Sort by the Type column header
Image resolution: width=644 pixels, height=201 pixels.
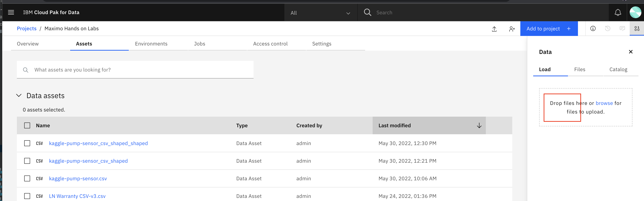pos(242,125)
